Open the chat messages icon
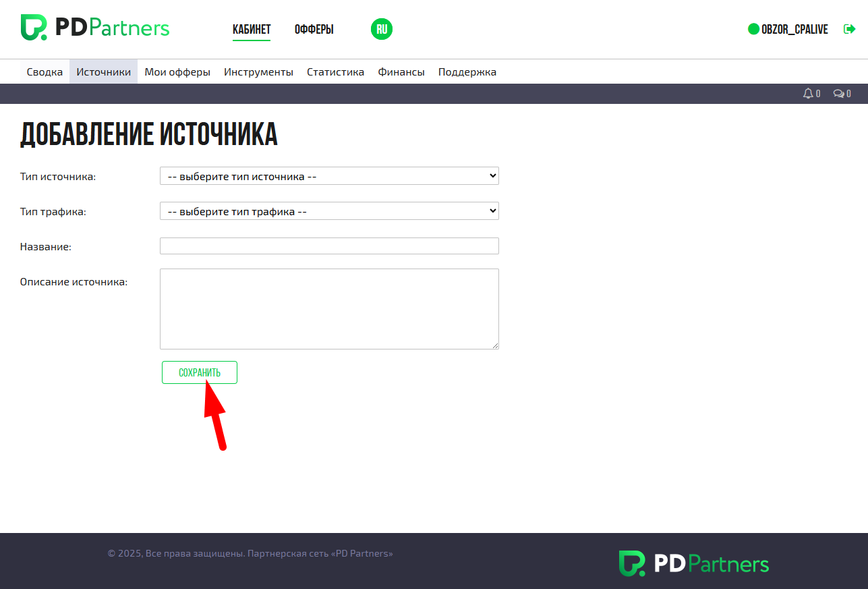The image size is (868, 589). 838,94
